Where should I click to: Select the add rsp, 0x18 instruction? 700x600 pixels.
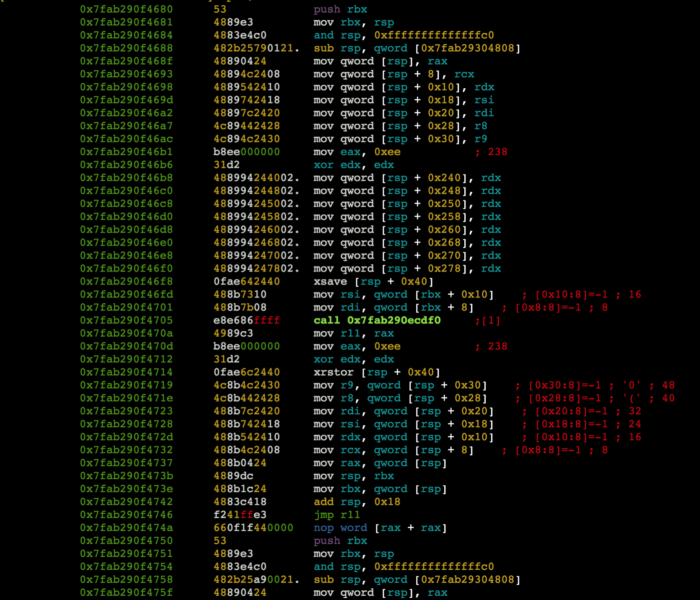point(357,502)
